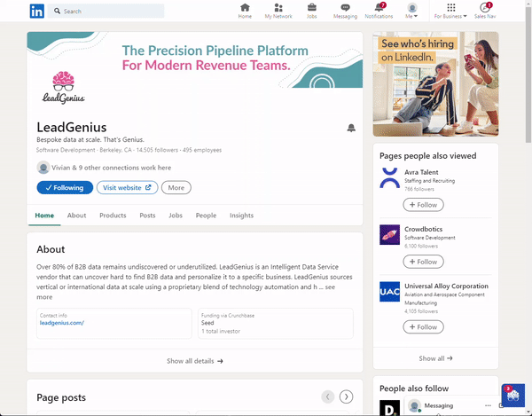This screenshot has width=532, height=416.
Task: Click the '495 employees' text
Action: click(x=202, y=150)
